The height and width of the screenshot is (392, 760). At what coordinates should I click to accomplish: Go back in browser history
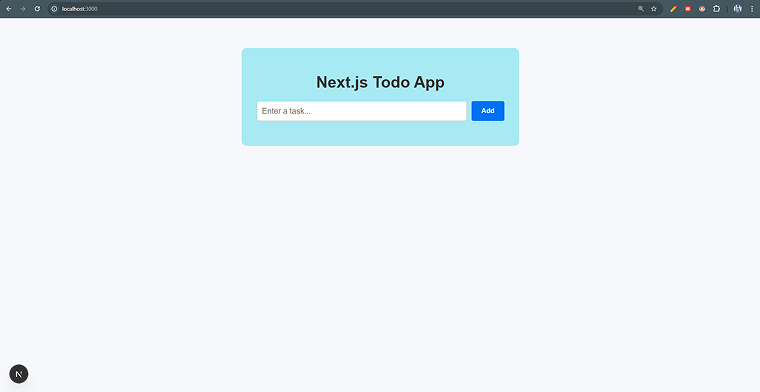[9, 9]
